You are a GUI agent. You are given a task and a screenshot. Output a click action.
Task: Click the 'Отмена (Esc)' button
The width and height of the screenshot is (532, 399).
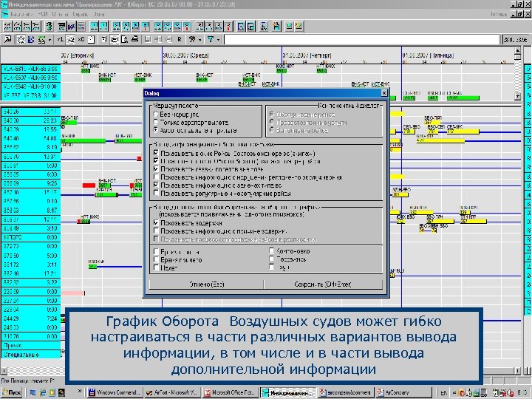(207, 284)
